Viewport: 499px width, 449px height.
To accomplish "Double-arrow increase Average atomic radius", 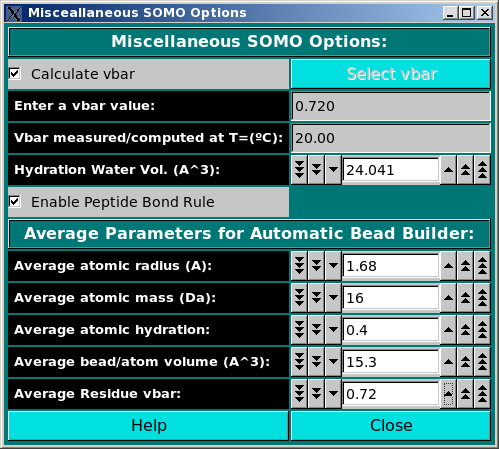I will [465, 266].
